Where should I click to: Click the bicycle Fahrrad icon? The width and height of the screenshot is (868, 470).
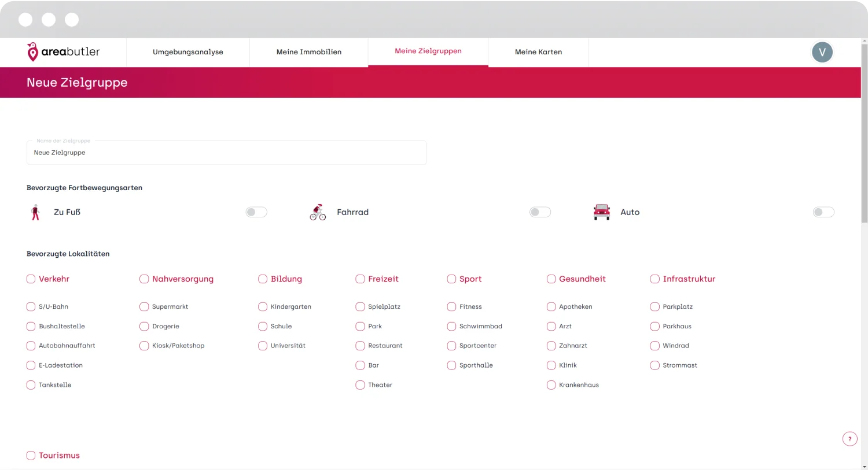point(318,212)
